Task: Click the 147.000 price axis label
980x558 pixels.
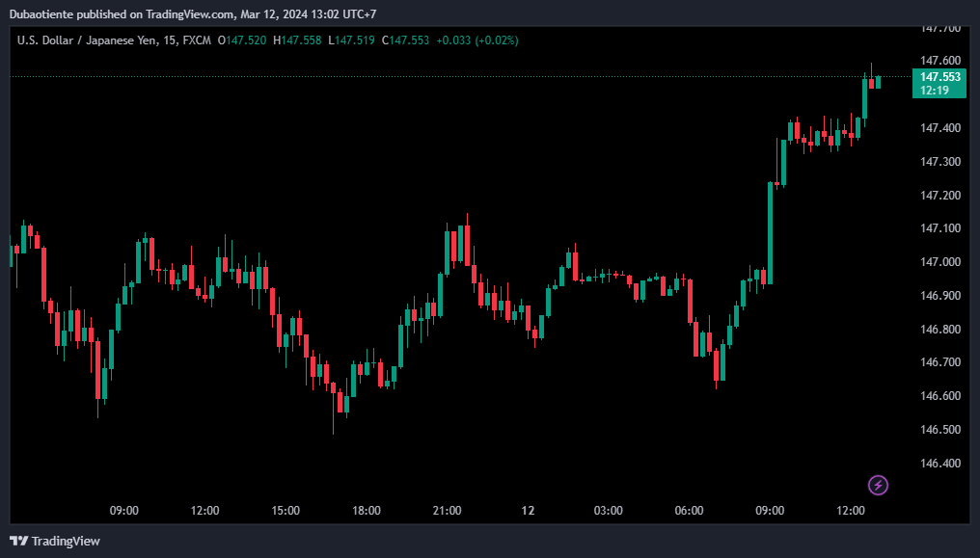Action: pyautogui.click(x=940, y=262)
